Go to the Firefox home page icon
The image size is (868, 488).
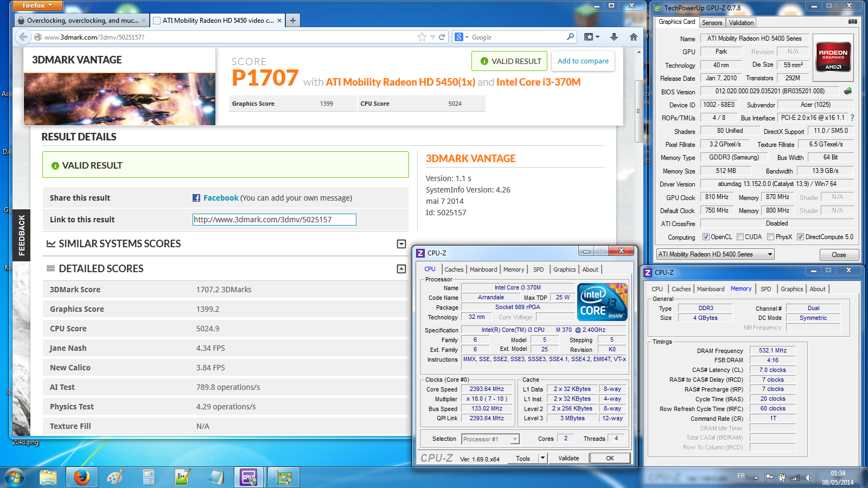(633, 37)
